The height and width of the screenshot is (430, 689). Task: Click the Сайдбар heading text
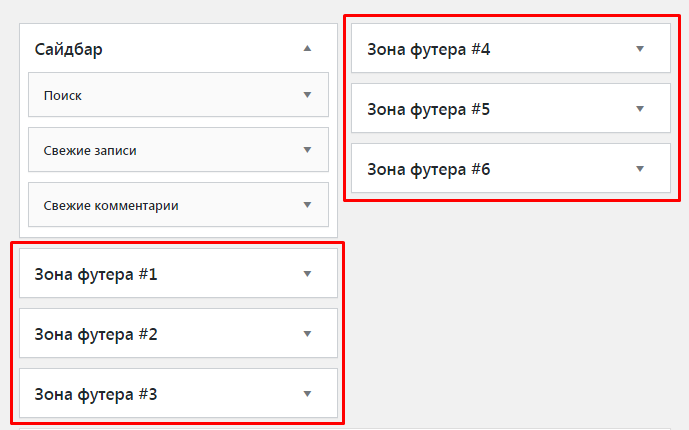[x=69, y=48]
